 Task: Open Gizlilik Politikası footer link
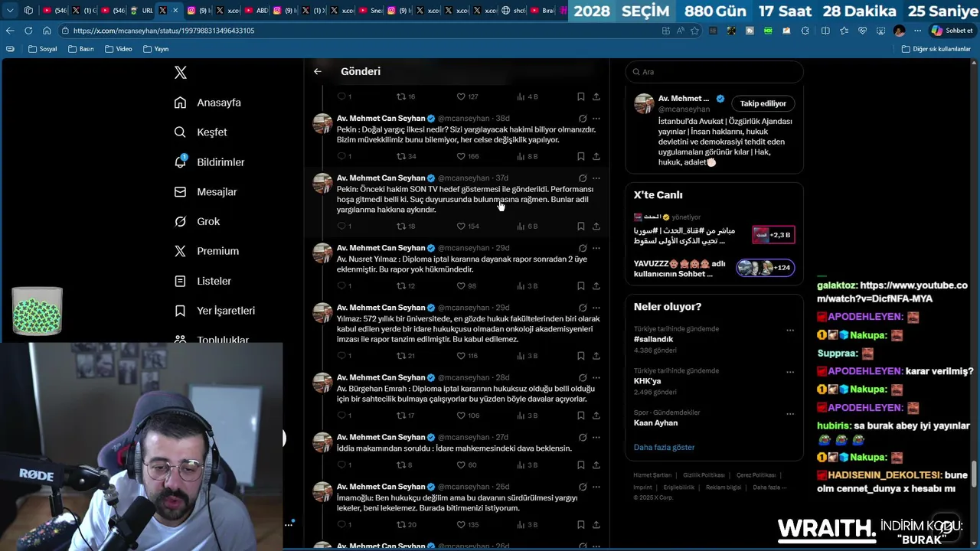coord(704,475)
